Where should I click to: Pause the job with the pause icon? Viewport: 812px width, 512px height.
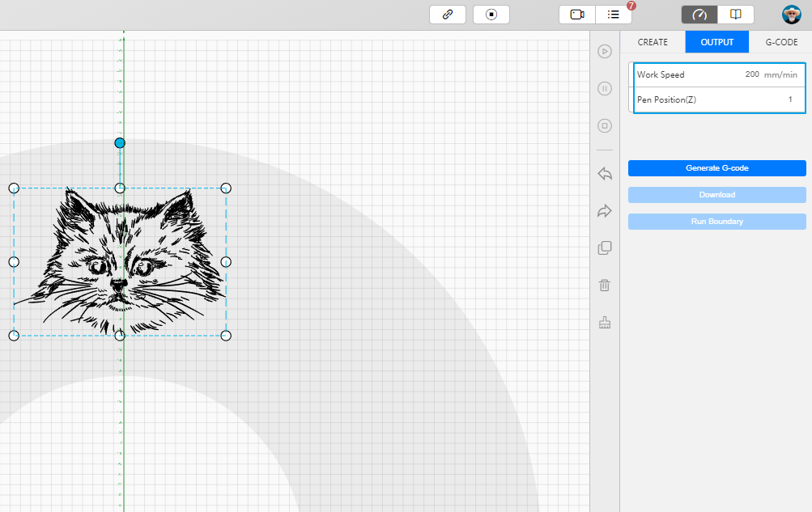point(604,88)
